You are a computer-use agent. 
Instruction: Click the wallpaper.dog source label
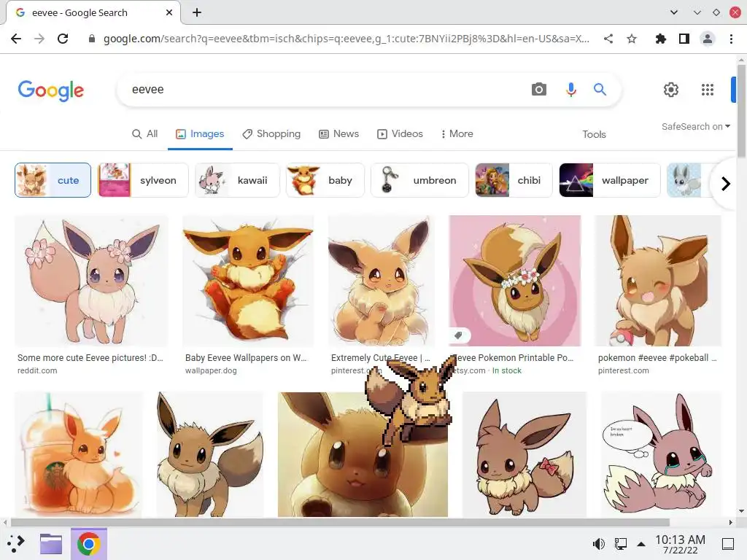(x=211, y=370)
